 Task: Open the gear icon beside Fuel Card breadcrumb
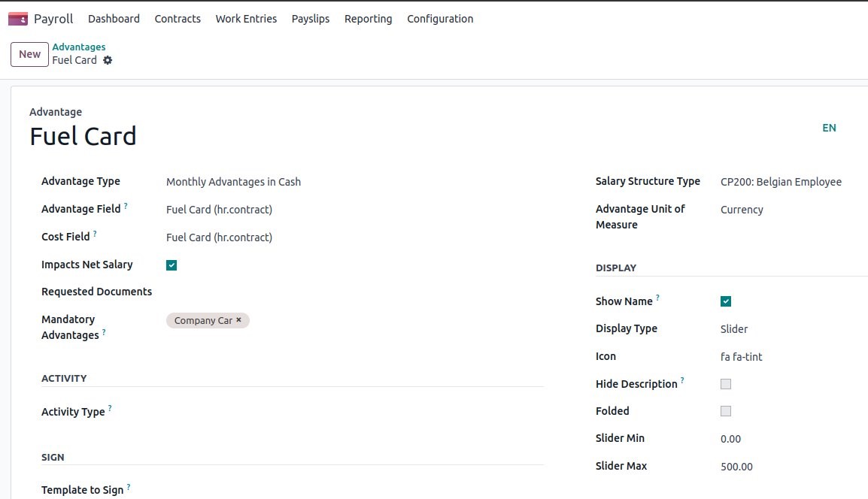(108, 60)
